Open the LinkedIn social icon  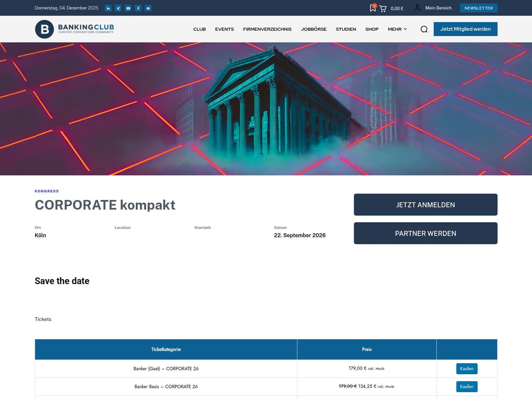click(108, 8)
